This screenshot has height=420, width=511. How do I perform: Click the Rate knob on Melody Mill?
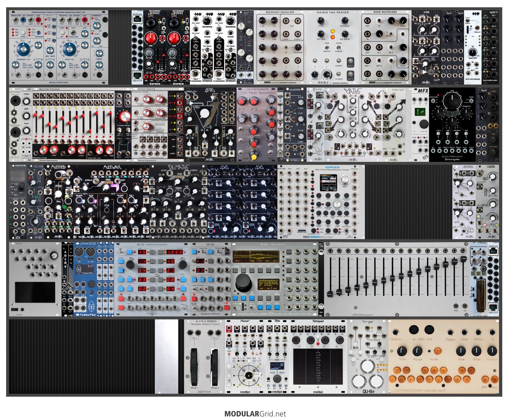click(x=402, y=351)
